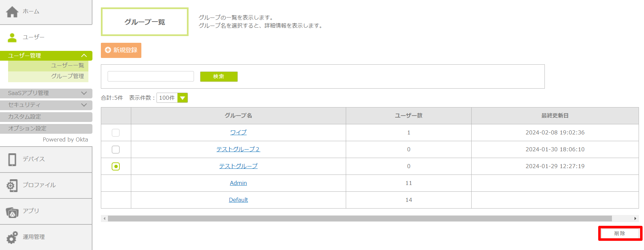Open ユーザー一覧 in the sidebar

tap(67, 65)
